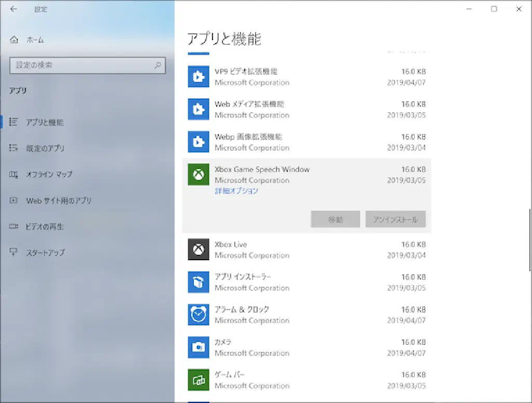Click the アラーム & クロック clock icon
This screenshot has height=403, width=532.
[x=198, y=315]
